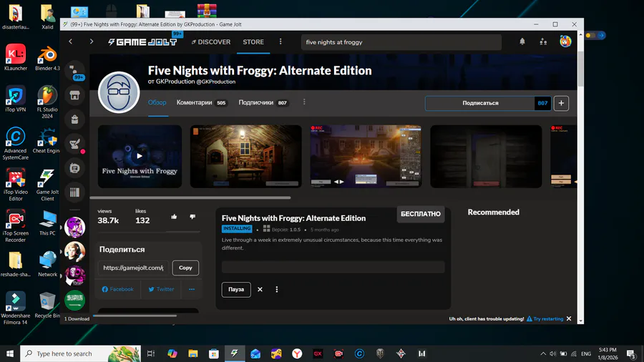Play the Five Nights with Froggy trailer video
This screenshot has width=644, height=362.
pos(140,157)
